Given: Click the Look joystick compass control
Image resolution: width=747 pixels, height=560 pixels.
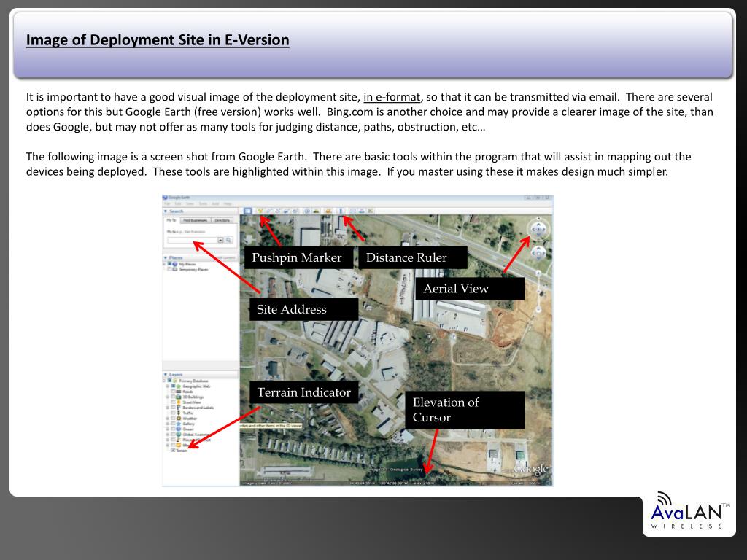Looking at the screenshot, I should pyautogui.click(x=538, y=229).
